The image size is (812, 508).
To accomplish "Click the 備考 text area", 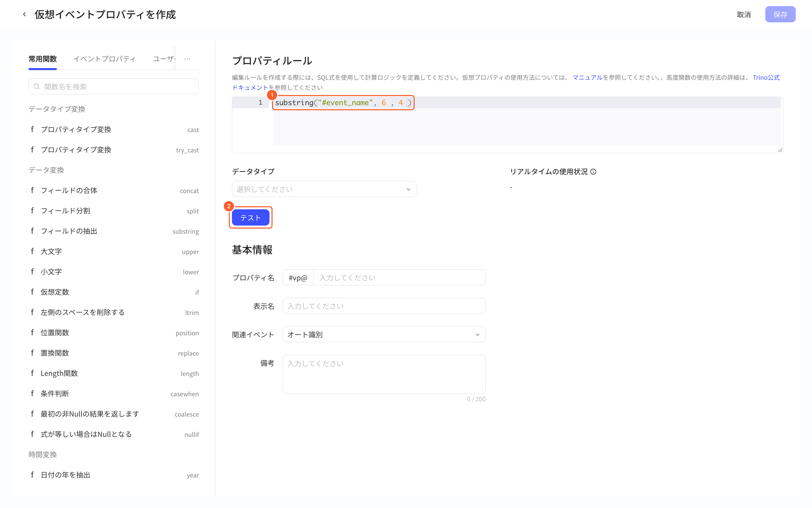I will pos(384,374).
